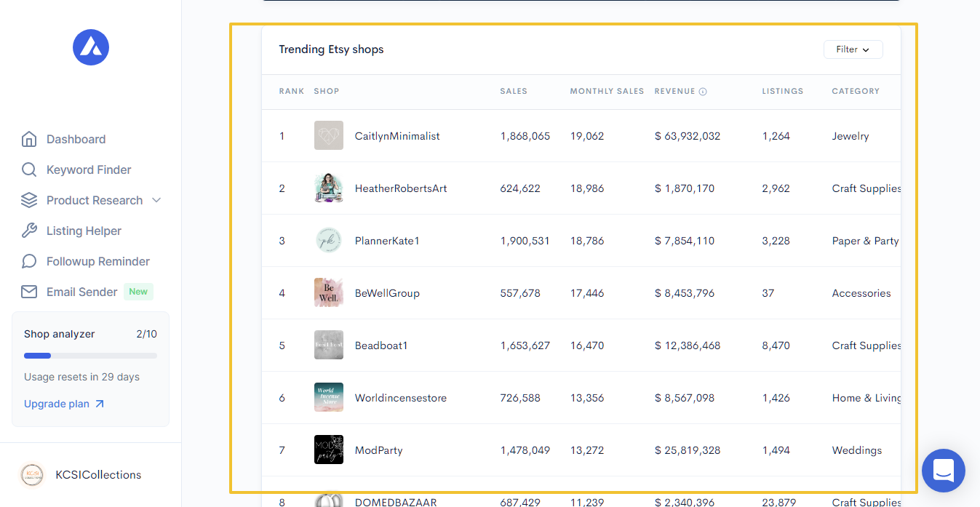Click the blue logo icon in sidebar
980x507 pixels.
click(x=91, y=47)
